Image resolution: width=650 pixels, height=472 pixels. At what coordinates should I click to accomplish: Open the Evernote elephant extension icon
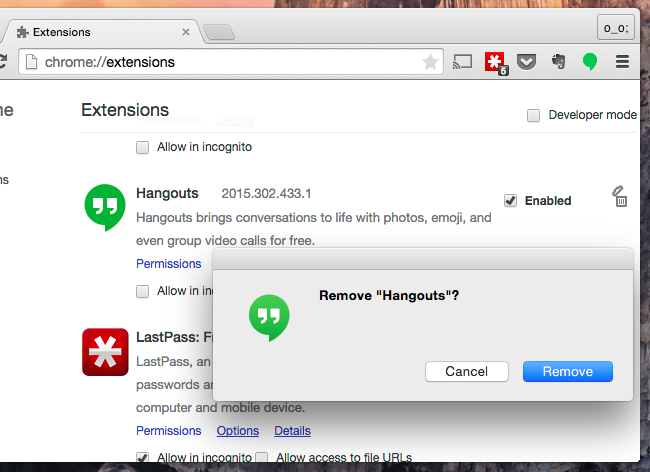point(559,62)
